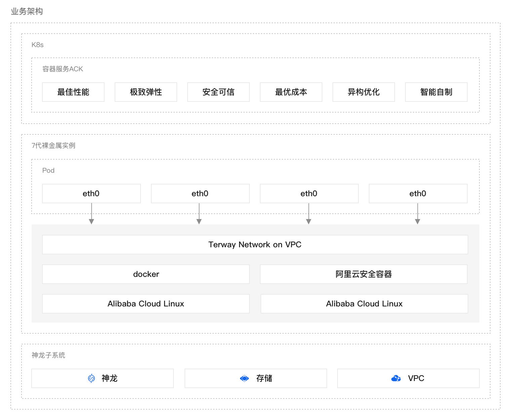Click the 神龙子系统 section label
This screenshot has height=420, width=511.
point(48,355)
